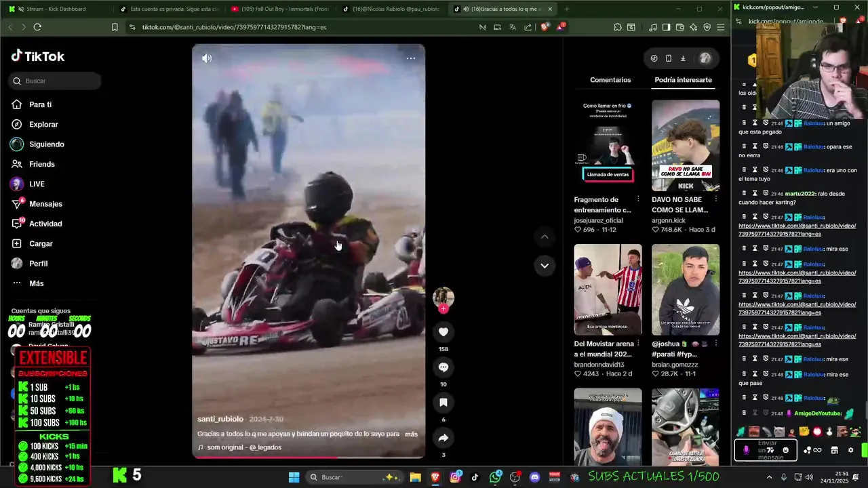Open Discord from the taskbar
The image size is (868, 488).
click(x=535, y=477)
